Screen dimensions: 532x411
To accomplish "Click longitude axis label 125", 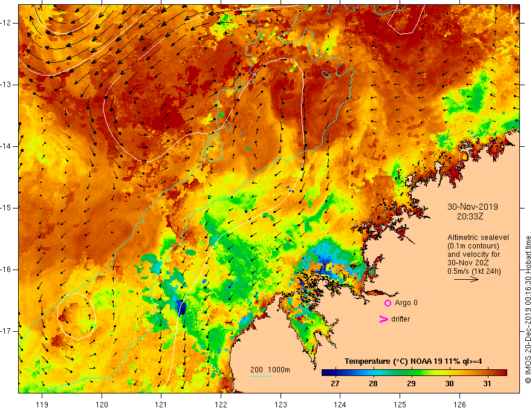I will click(x=400, y=404).
